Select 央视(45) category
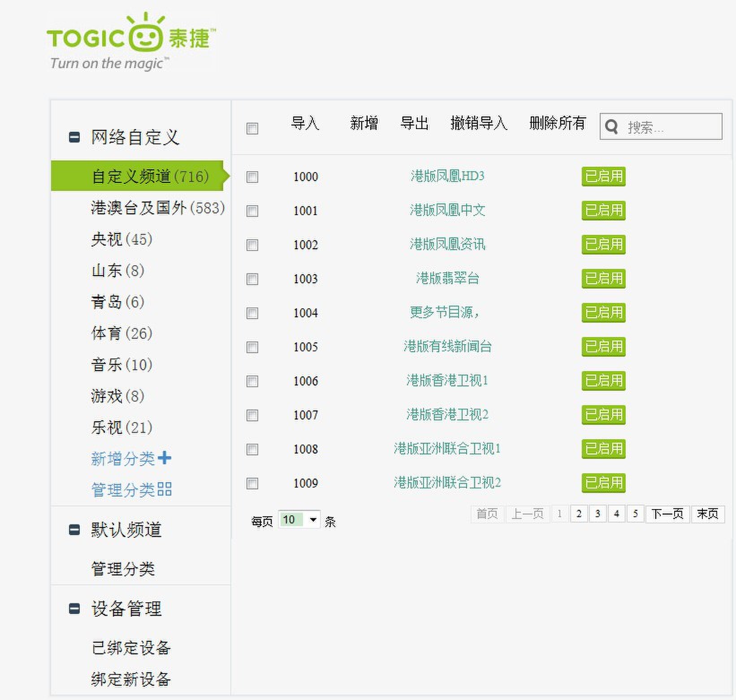 click(x=121, y=239)
